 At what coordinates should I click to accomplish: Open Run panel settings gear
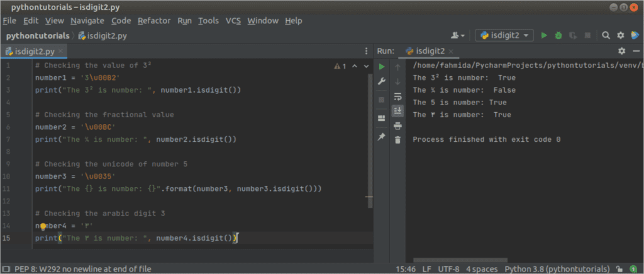(622, 51)
